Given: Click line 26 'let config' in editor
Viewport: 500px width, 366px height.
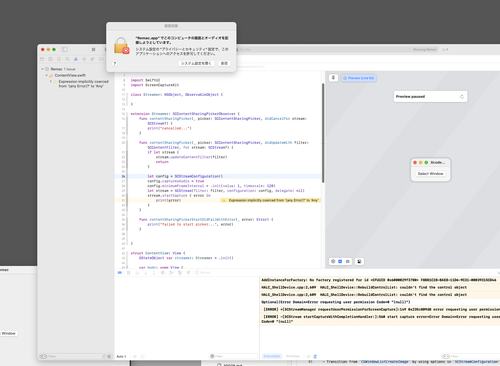Looking at the screenshot, I should point(185,176).
